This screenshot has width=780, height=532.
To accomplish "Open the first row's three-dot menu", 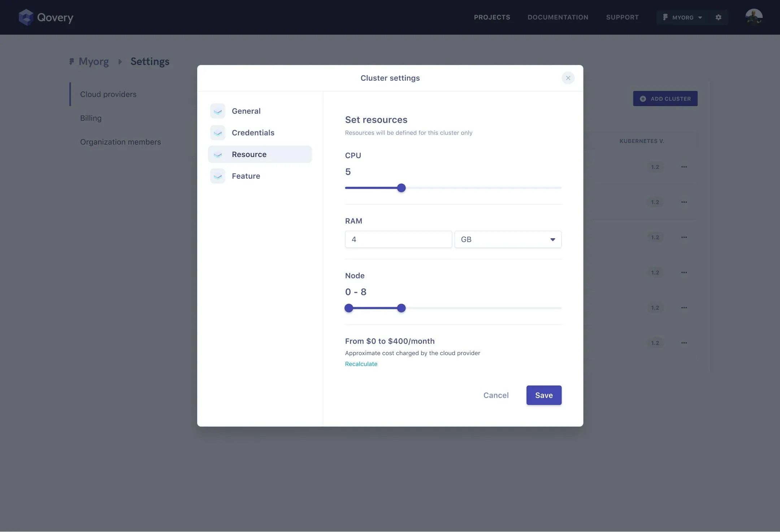I will (x=684, y=167).
